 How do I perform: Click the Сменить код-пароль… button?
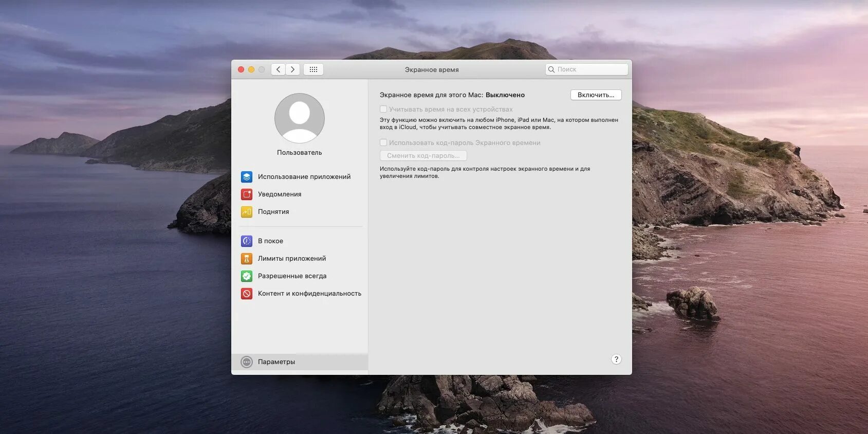[x=423, y=156]
